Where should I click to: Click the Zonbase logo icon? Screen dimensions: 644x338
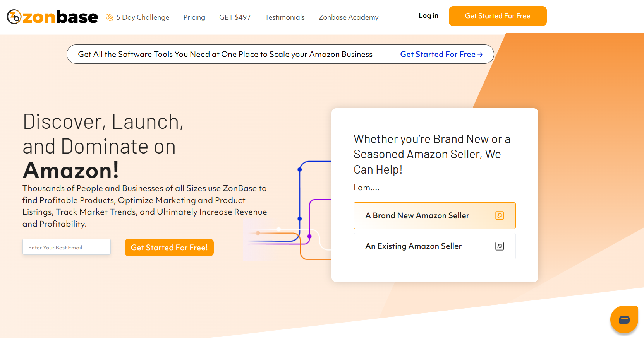click(x=14, y=17)
